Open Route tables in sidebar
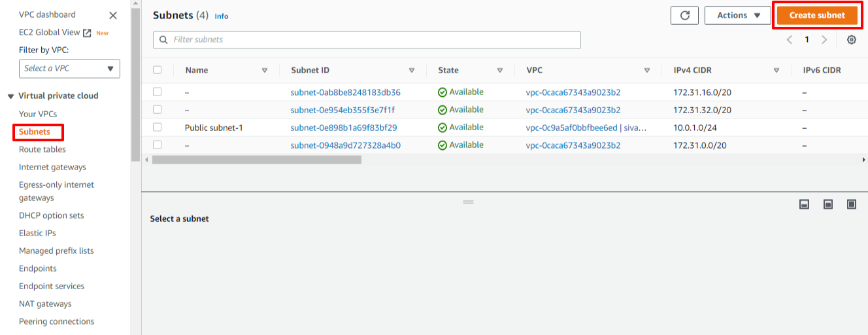Viewport: 868px width, 335px height. 42,149
